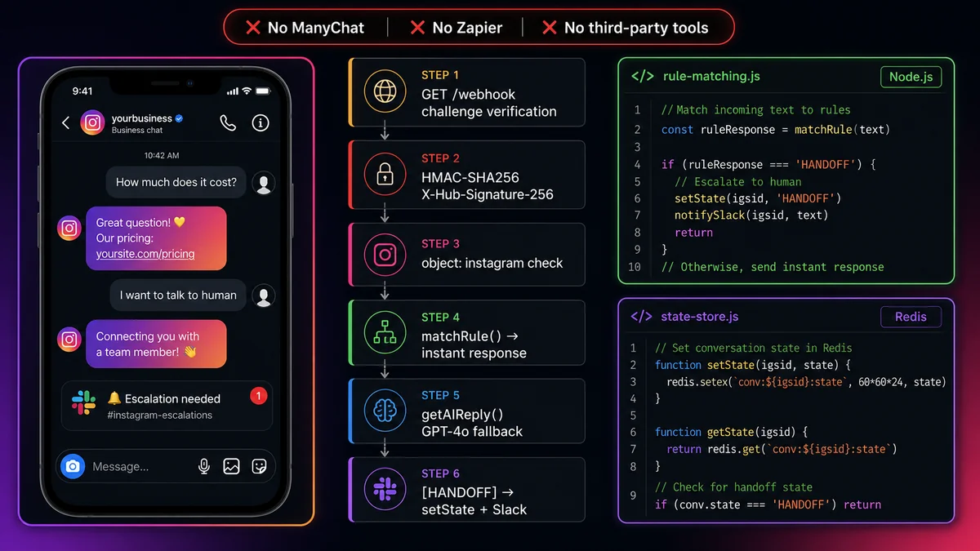This screenshot has width=980, height=551.
Task: Click the AI brain icon in Step 5
Action: click(385, 411)
